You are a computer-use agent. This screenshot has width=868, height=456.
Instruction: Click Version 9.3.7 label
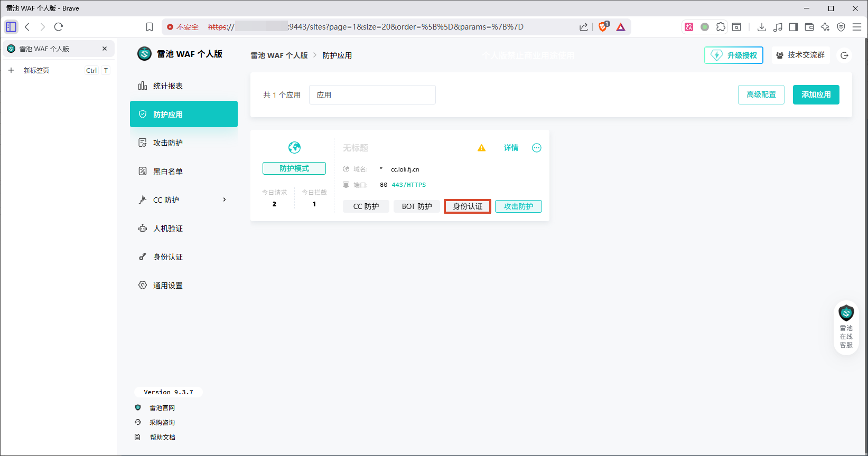click(169, 392)
